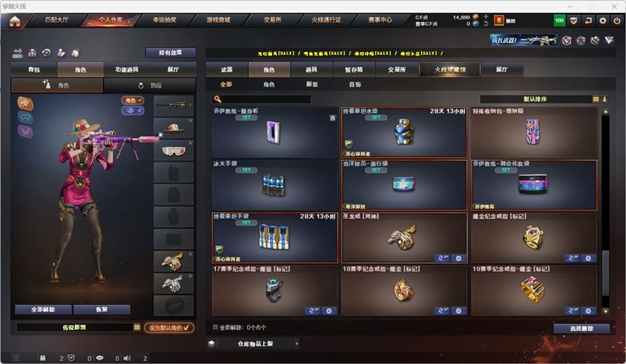The image size is (626, 364).
Task: Click the gear icon on 圣龙戒 ring item
Action: point(459,258)
